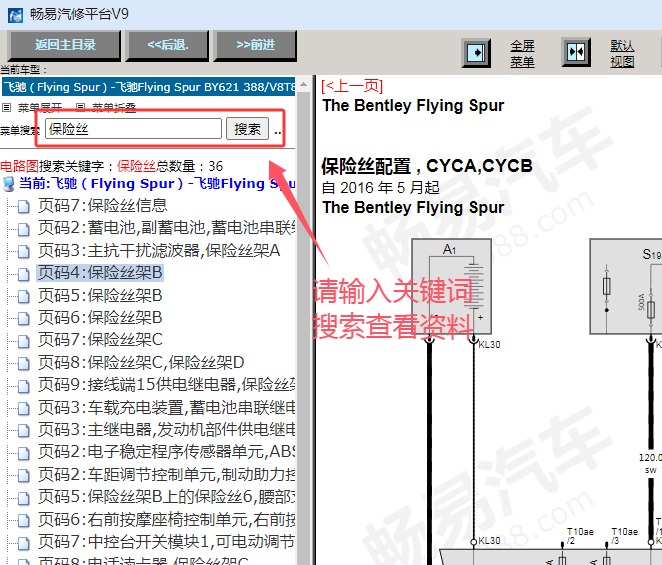Click page icon beside 页码2:车距调节控制单元
Image resolution: width=662 pixels, height=565 pixels.
[24, 475]
